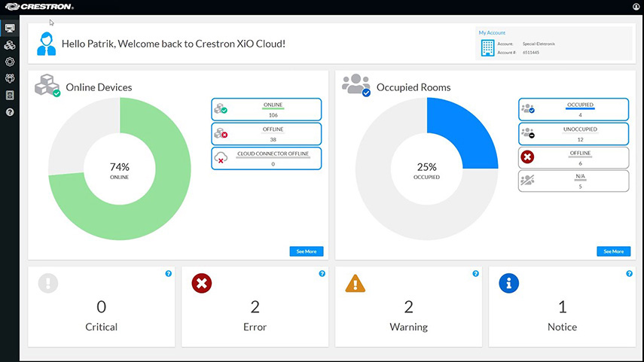Click the account number 6511445
Screen dimensions: 644x362
click(x=531, y=53)
